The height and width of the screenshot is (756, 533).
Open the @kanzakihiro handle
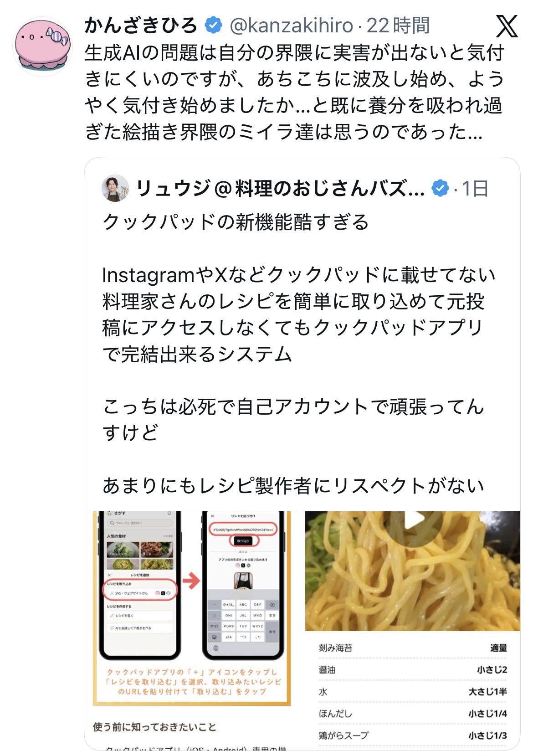tap(292, 26)
